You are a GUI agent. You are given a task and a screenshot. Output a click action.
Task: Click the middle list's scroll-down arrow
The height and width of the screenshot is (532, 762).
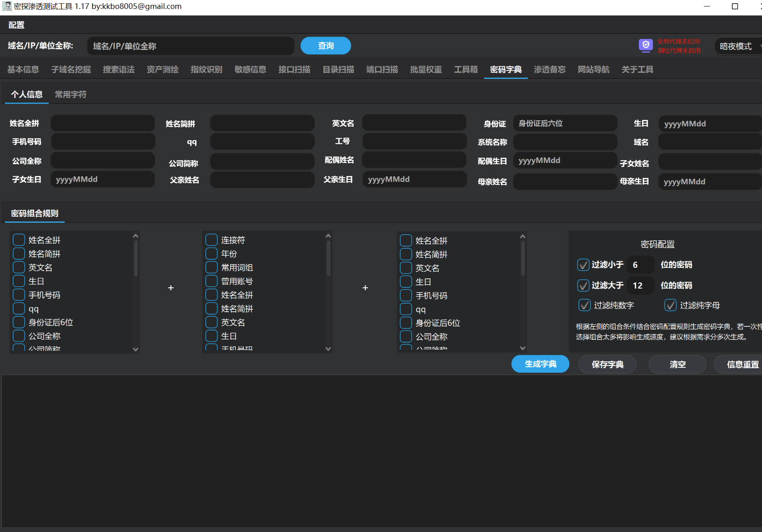pos(328,349)
